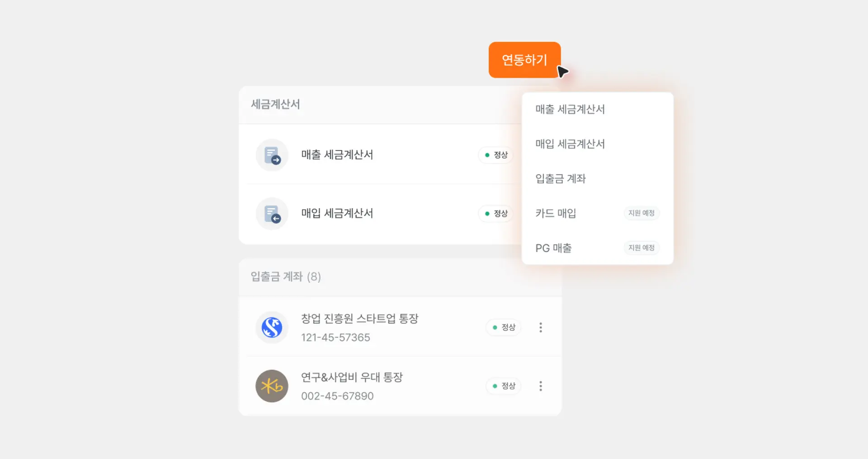Click 정상 badge on the startup account row
Screen dimensions: 868x459
503,327
